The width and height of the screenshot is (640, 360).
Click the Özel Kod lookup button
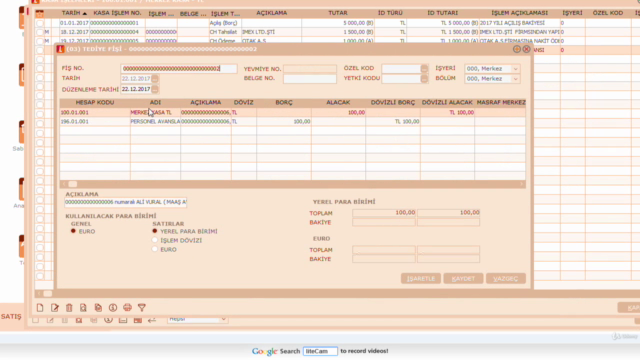(x=424, y=69)
